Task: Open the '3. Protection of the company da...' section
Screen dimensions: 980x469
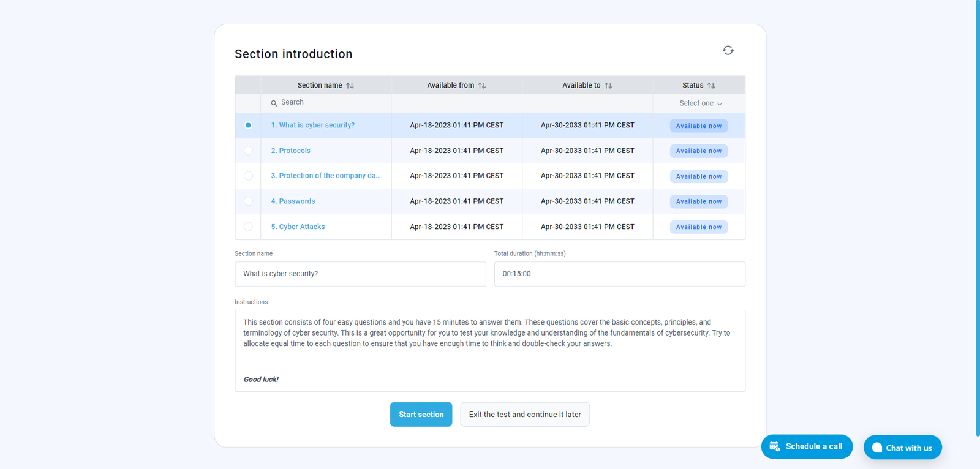Action: click(x=325, y=176)
